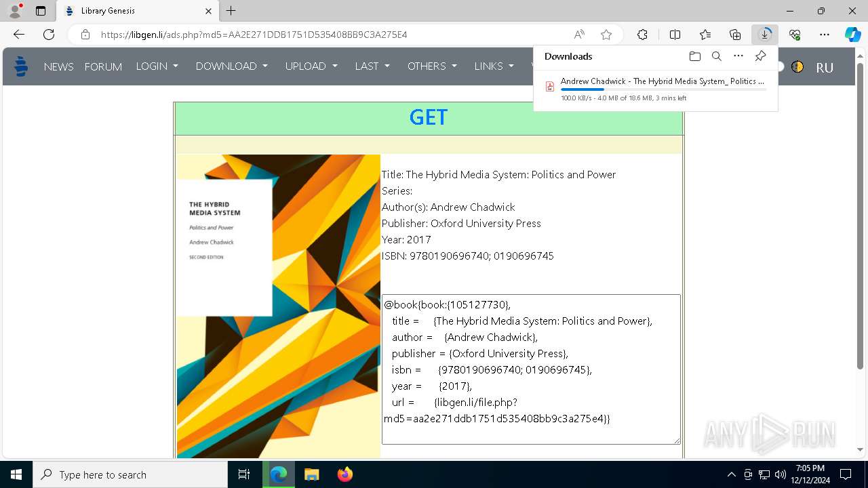Image resolution: width=868 pixels, height=488 pixels.
Task: Close the Library Genesis tab
Action: coord(209,11)
